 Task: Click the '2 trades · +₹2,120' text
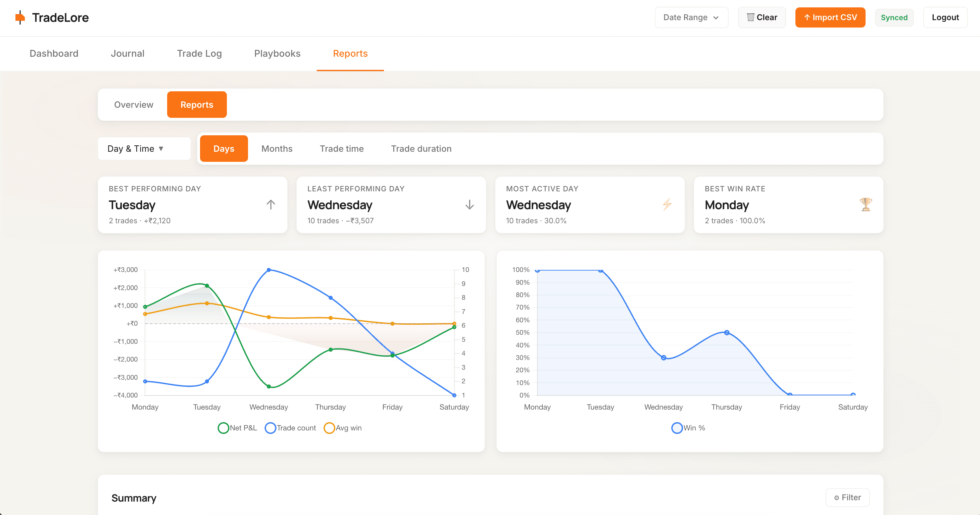click(x=140, y=221)
